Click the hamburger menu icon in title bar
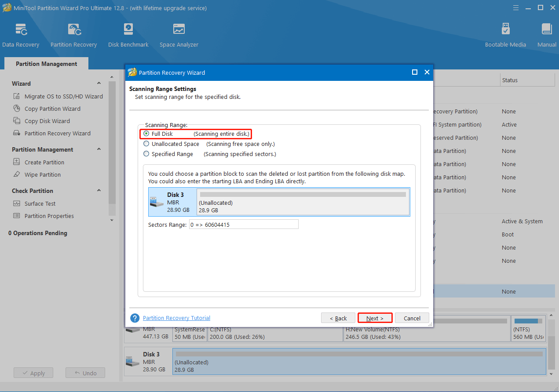Image resolution: width=559 pixels, height=392 pixels. [515, 7]
